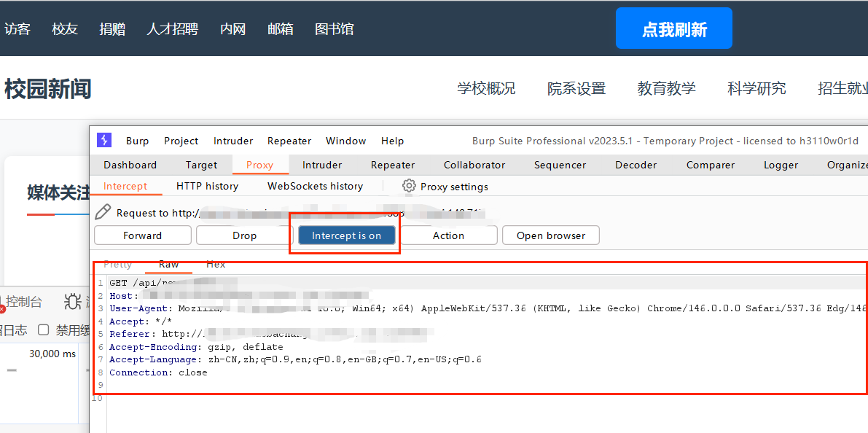Tick the 禁用缓存 checkbox in DevTools
This screenshot has height=433, width=868.
[43, 330]
